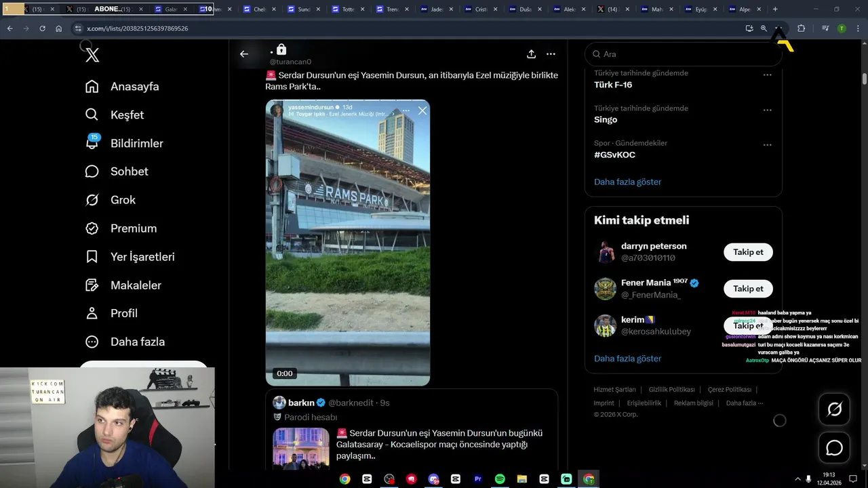Open the Chrome extensions puzzle icon
This screenshot has width=868, height=488.
(x=801, y=28)
